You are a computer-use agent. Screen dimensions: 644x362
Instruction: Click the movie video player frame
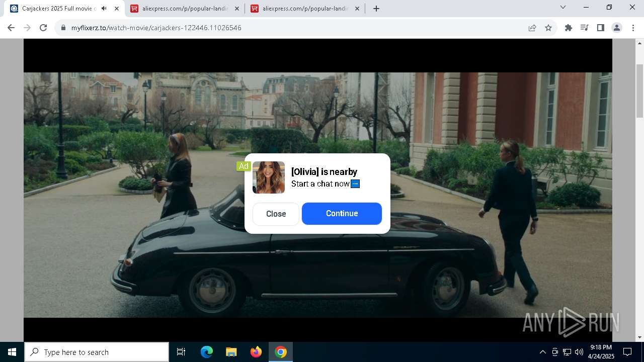pyautogui.click(x=318, y=190)
